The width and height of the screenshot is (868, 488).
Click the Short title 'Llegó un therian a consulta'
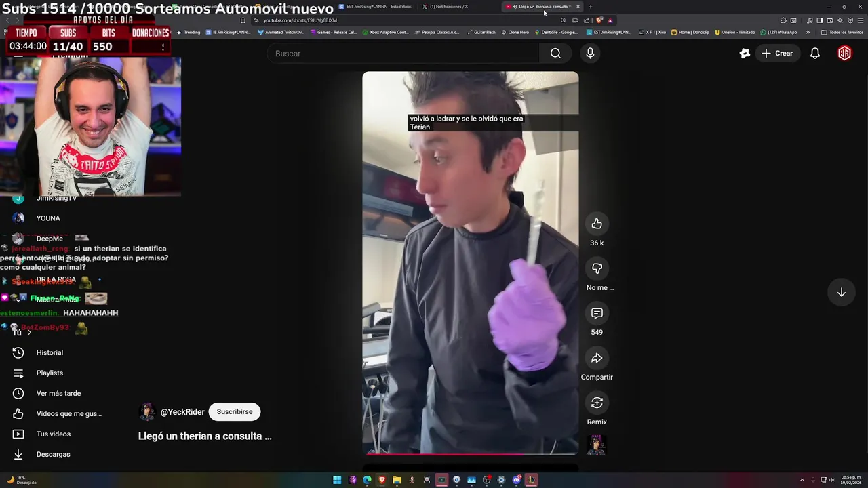coord(205,436)
